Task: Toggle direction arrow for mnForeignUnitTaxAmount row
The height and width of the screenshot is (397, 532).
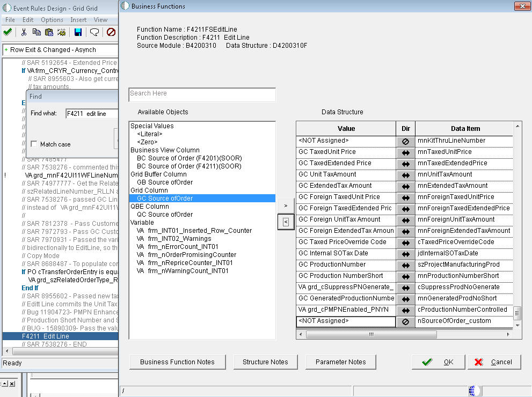Action: coord(405,220)
